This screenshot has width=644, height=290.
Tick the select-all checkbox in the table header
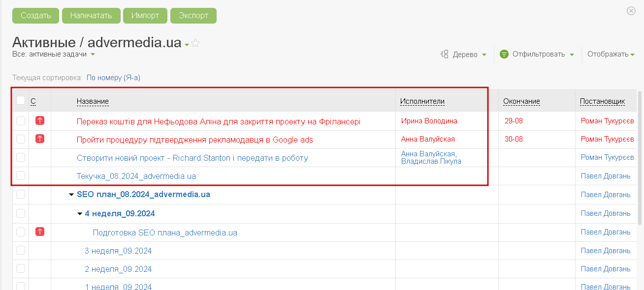coord(21,100)
